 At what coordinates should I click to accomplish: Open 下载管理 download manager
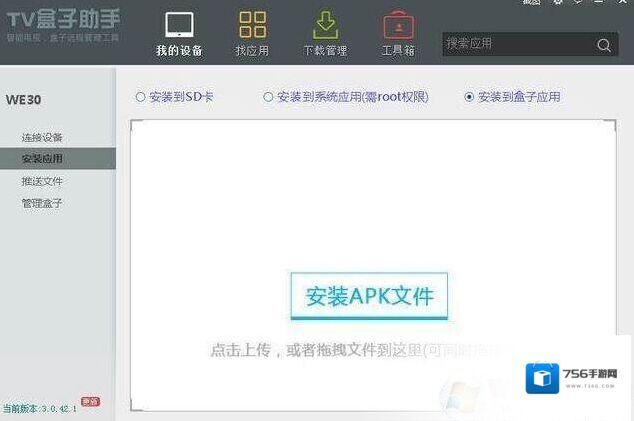pos(325,34)
